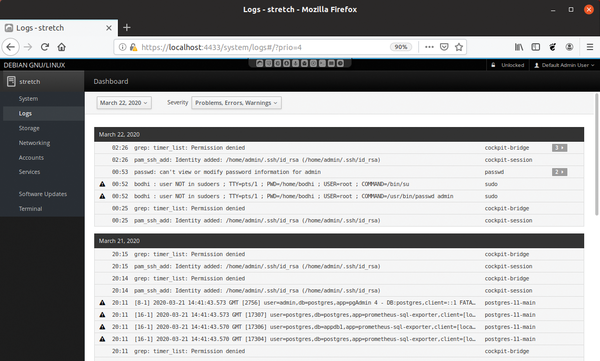
Task: Open the 02:26 pam_ssh_add Identity added entry
Action: coord(339,160)
